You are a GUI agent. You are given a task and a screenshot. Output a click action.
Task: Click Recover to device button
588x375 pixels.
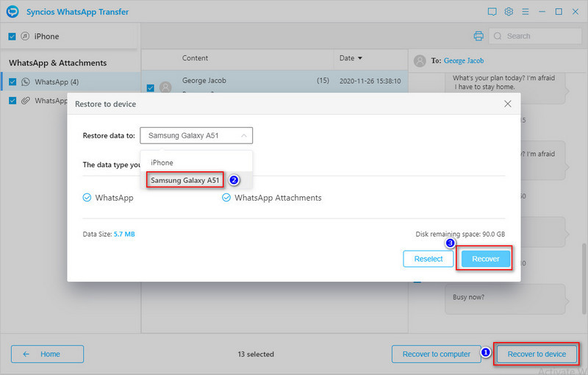[537, 354]
